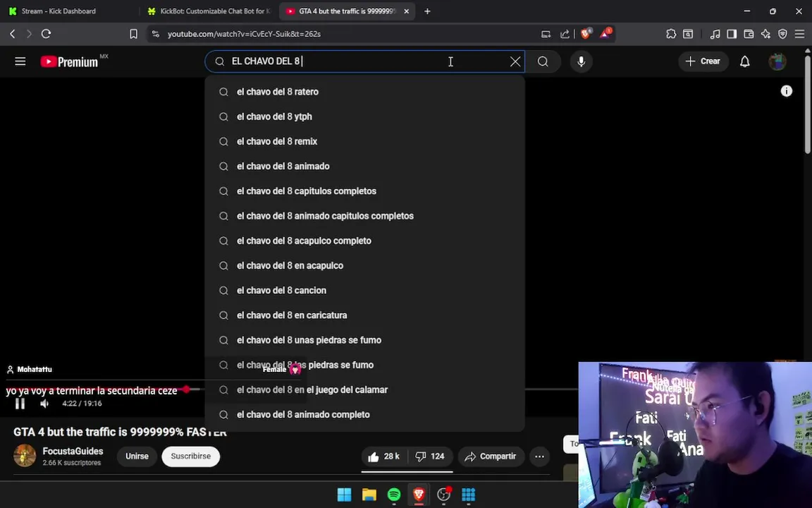
Task: Open the FocustaGuides channel avatar
Action: (25, 456)
